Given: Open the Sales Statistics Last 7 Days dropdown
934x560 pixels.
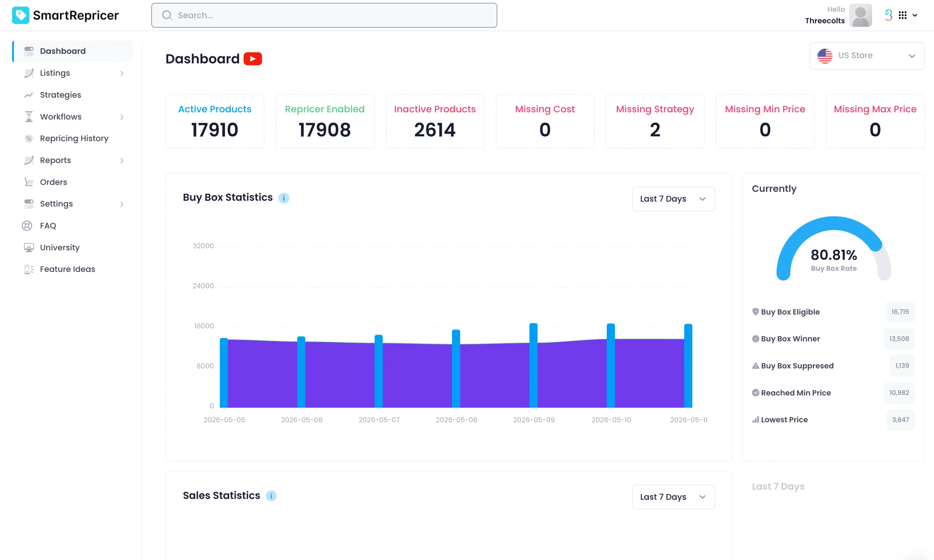Looking at the screenshot, I should click(673, 497).
